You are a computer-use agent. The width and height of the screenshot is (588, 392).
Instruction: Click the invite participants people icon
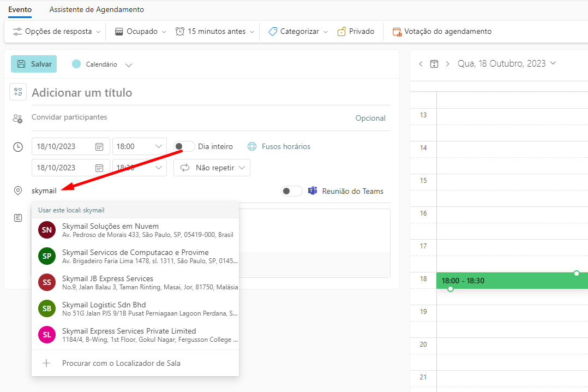pos(17,118)
